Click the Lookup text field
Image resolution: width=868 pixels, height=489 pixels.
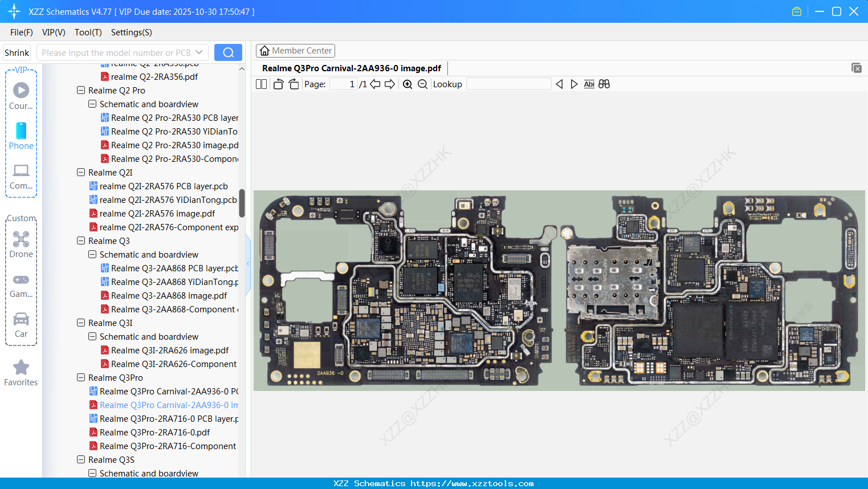pyautogui.click(x=508, y=84)
